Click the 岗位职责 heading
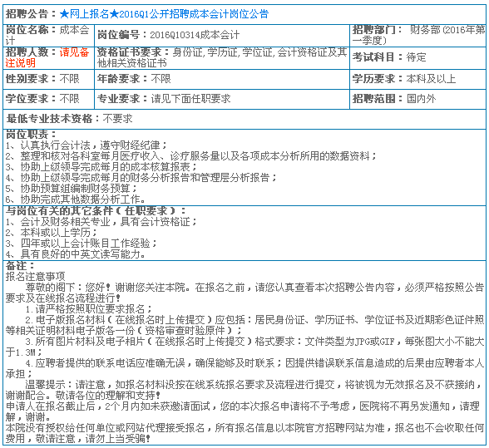This screenshot has height=448, width=489. [x=31, y=135]
